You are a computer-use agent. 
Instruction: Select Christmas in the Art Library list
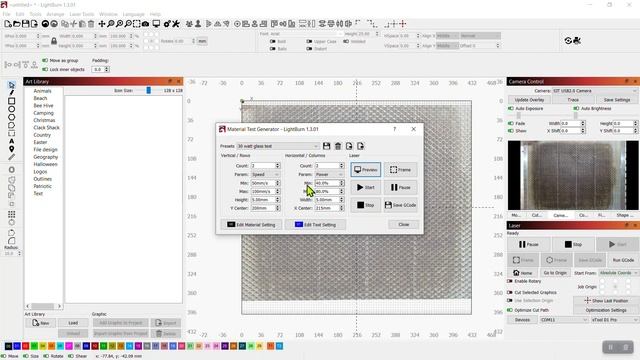click(x=44, y=120)
